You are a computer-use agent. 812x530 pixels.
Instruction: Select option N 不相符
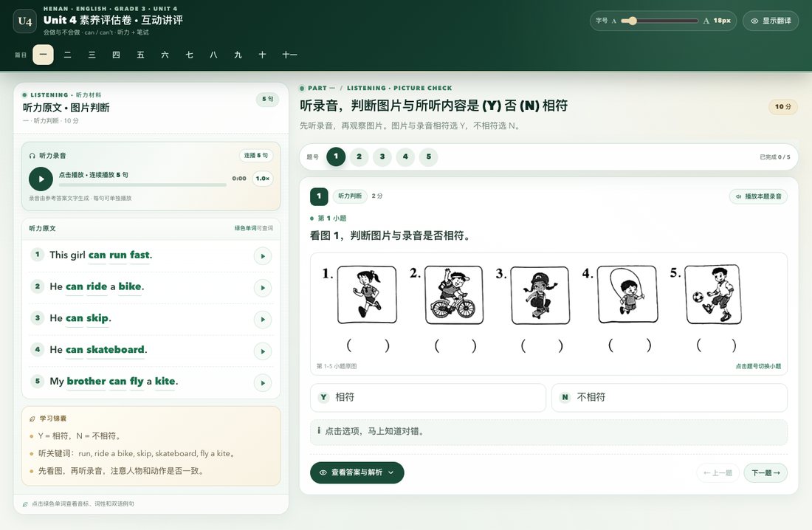pos(669,397)
